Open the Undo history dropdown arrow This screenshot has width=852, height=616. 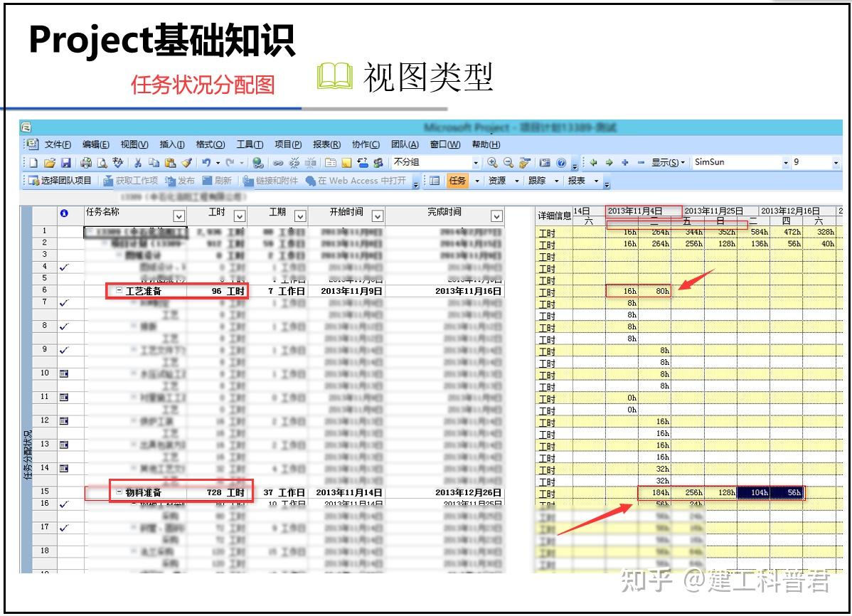click(218, 163)
